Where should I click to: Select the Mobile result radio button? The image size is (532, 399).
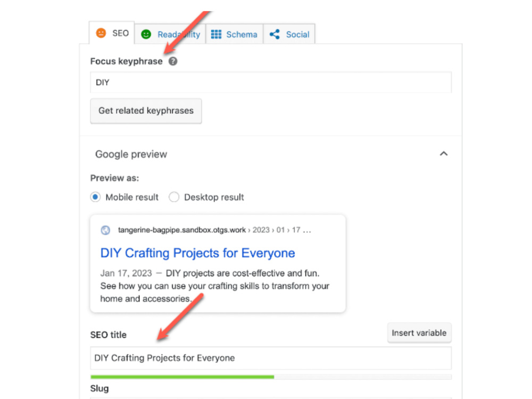point(95,197)
